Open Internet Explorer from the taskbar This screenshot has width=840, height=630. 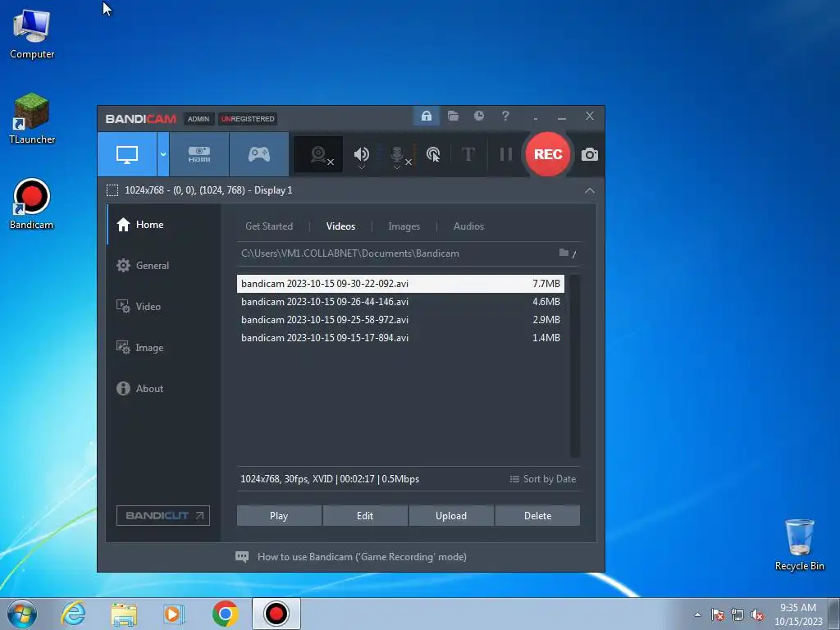(x=73, y=614)
